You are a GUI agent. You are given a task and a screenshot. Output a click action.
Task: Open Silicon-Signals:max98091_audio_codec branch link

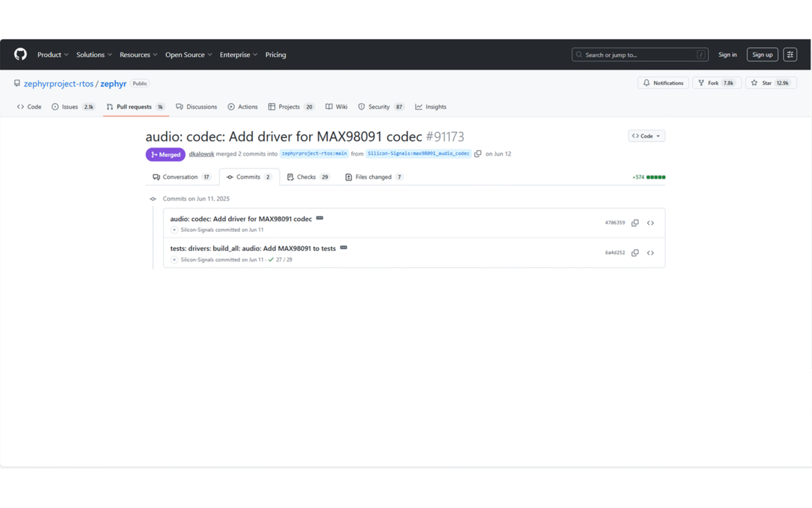click(x=418, y=154)
